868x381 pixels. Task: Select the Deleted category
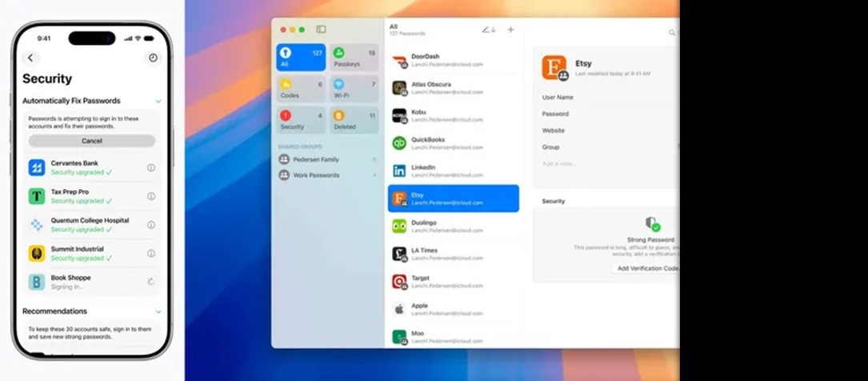pos(354,120)
